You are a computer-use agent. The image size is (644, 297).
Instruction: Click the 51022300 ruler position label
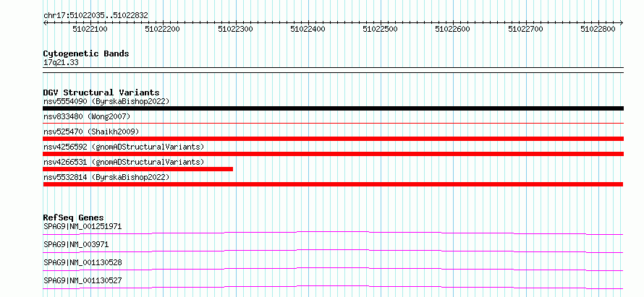236,29
